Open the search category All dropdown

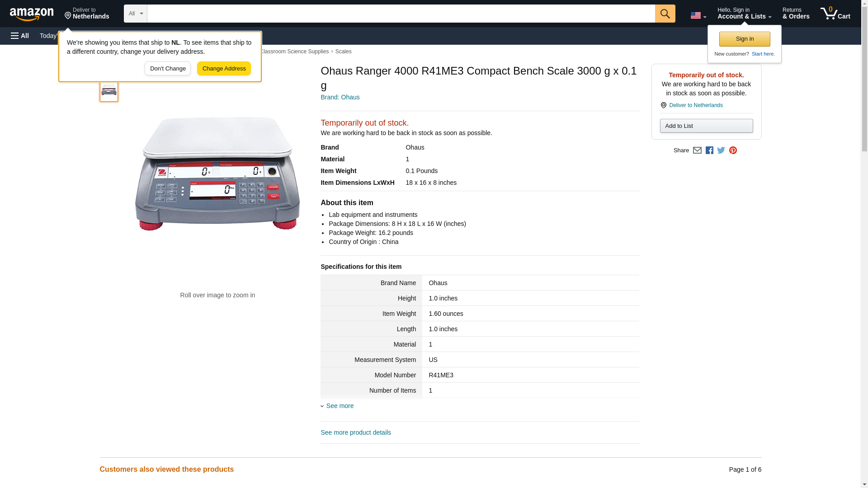click(135, 14)
